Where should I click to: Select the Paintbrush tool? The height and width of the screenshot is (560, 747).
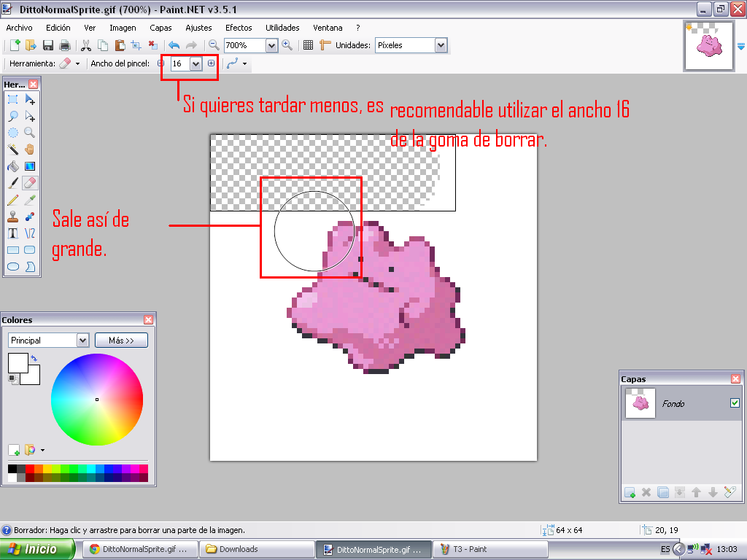click(x=13, y=183)
